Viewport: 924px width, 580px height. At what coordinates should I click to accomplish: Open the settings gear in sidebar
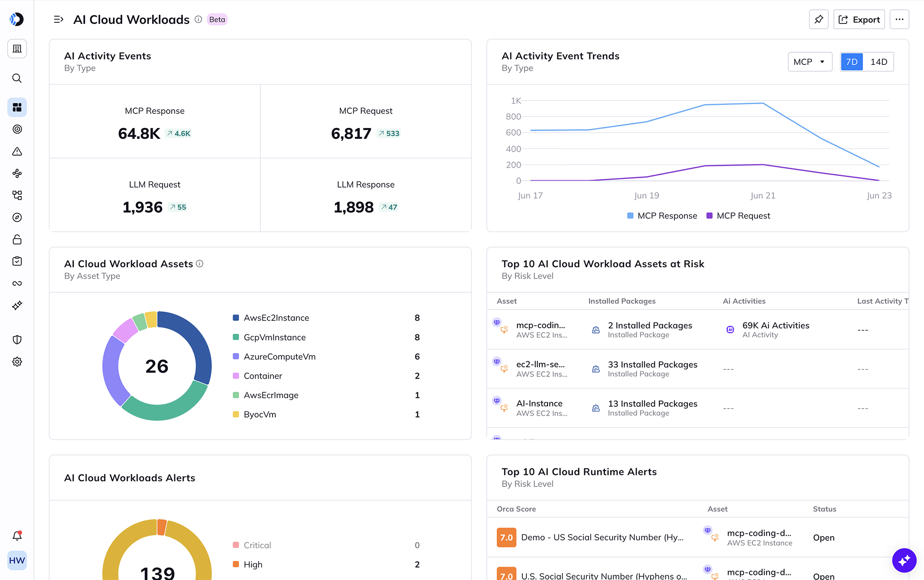[x=17, y=362]
